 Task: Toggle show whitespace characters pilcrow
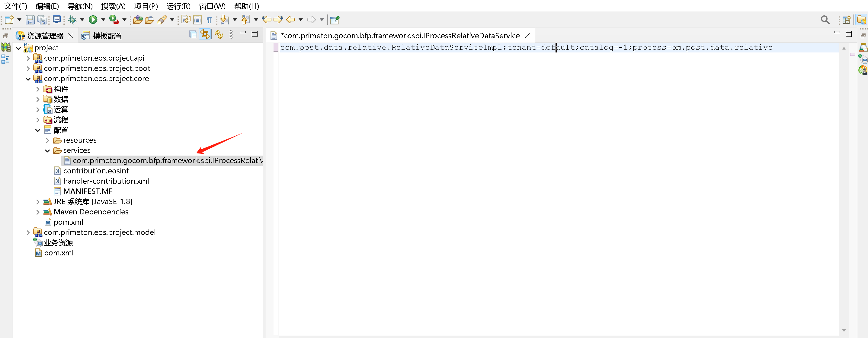(209, 20)
